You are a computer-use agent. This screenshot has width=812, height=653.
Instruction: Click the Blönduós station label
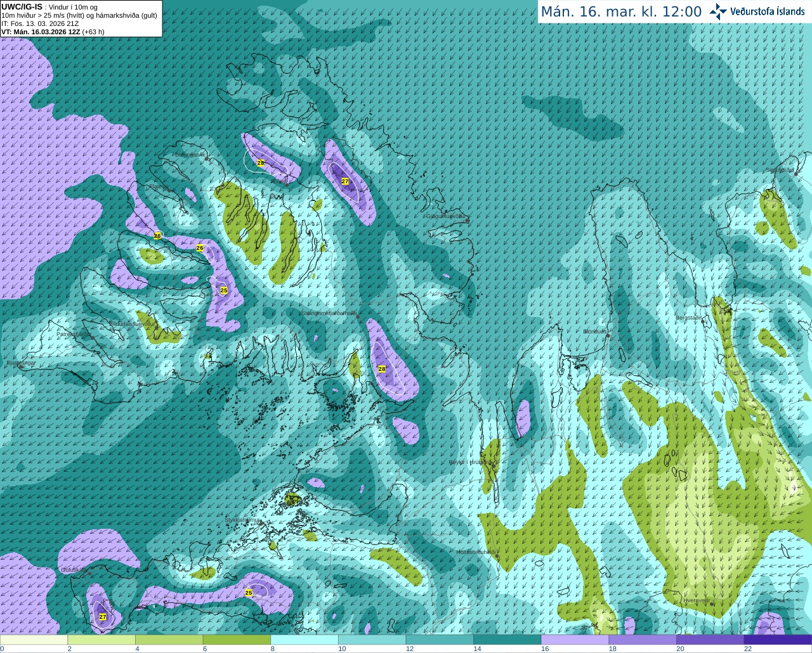coord(594,332)
